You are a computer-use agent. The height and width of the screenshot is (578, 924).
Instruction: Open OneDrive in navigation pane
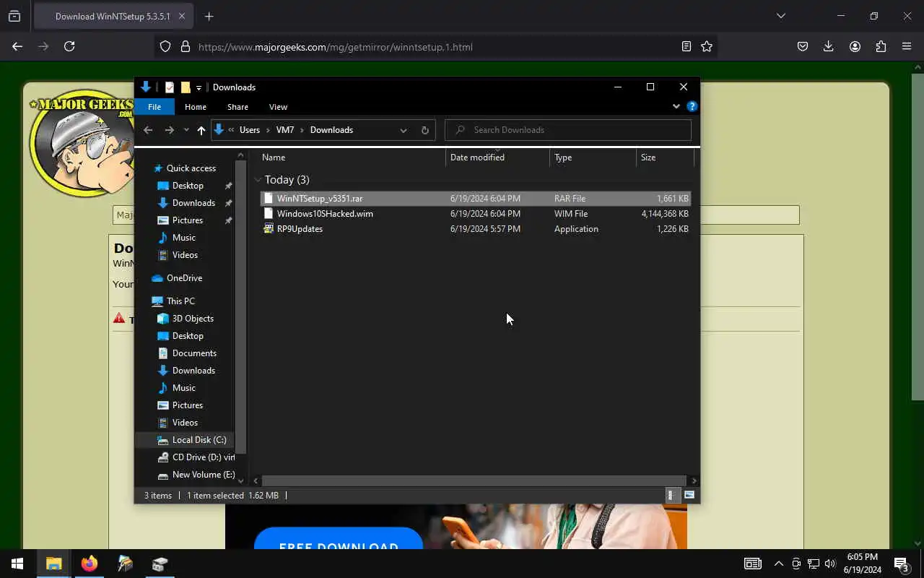[184, 277]
